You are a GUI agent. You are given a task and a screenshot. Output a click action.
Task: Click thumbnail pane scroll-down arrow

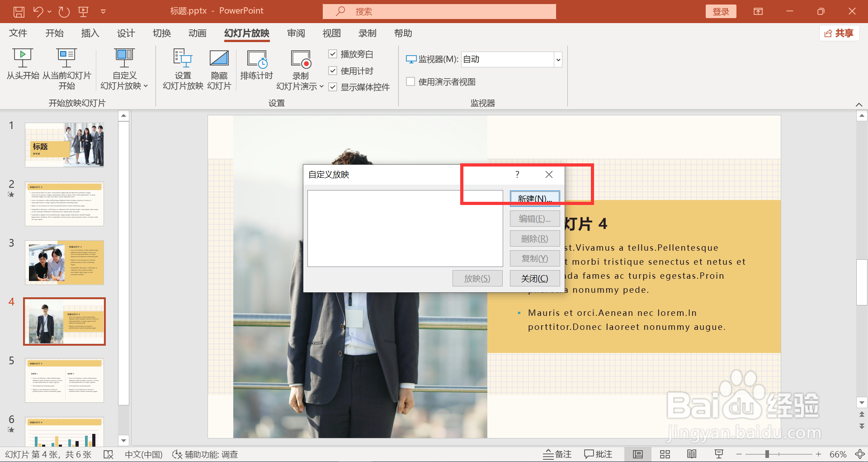[123, 440]
